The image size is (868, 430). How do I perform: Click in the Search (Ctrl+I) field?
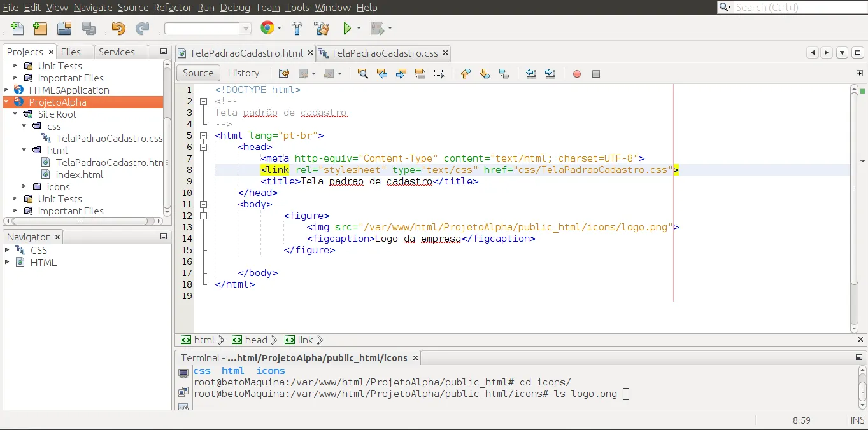tap(796, 8)
